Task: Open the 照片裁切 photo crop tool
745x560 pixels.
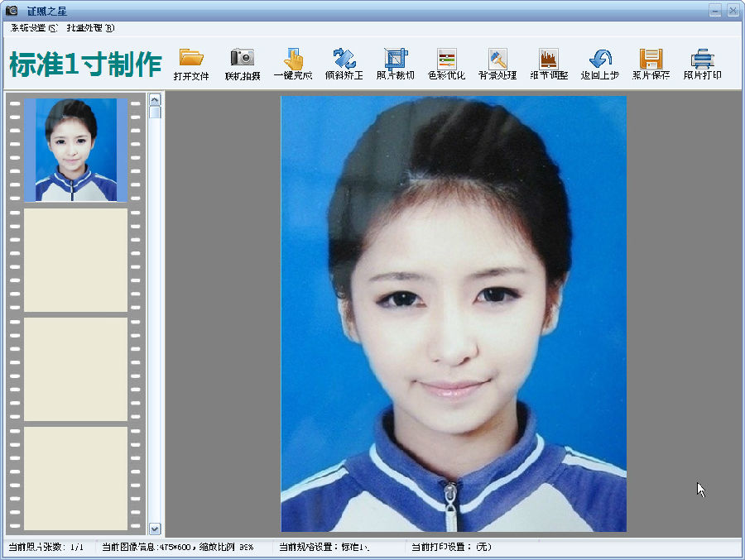Action: pyautogui.click(x=396, y=65)
